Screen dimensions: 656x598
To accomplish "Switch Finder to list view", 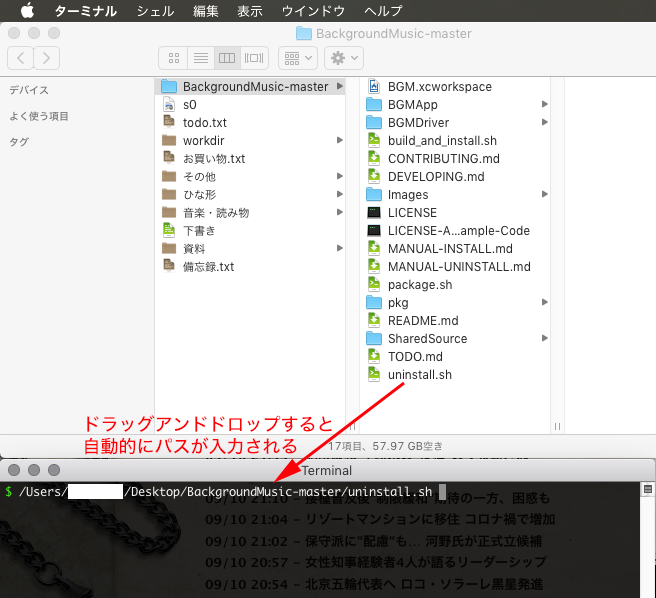I will click(201, 58).
